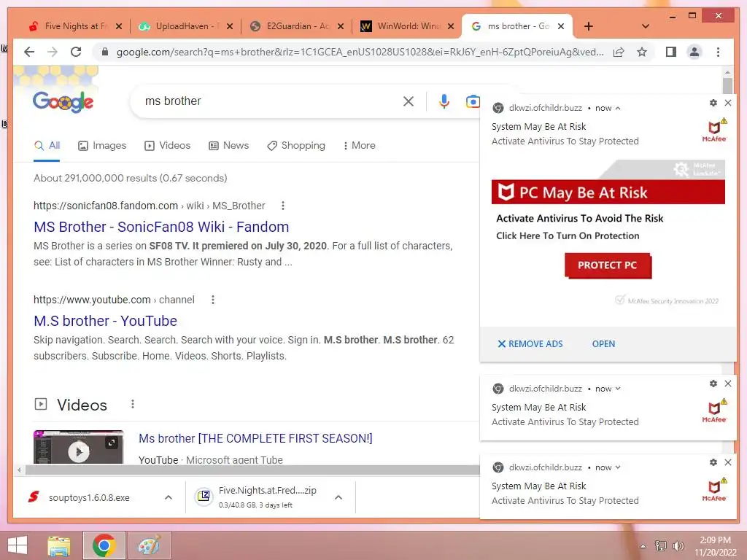Go back to the previous page

tap(29, 52)
